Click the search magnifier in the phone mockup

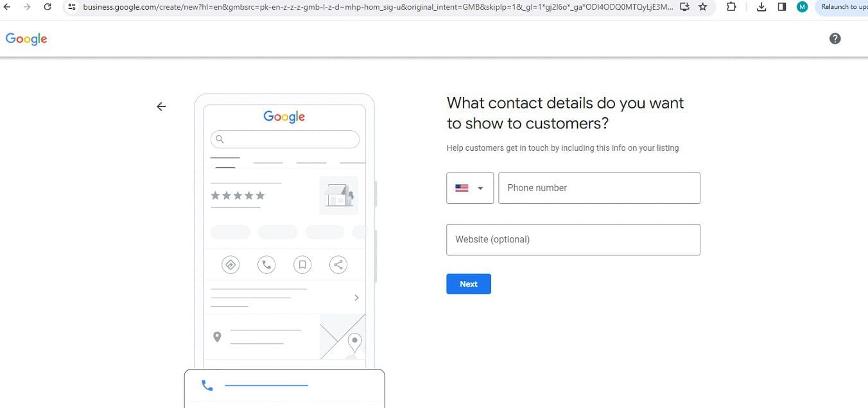coord(220,139)
